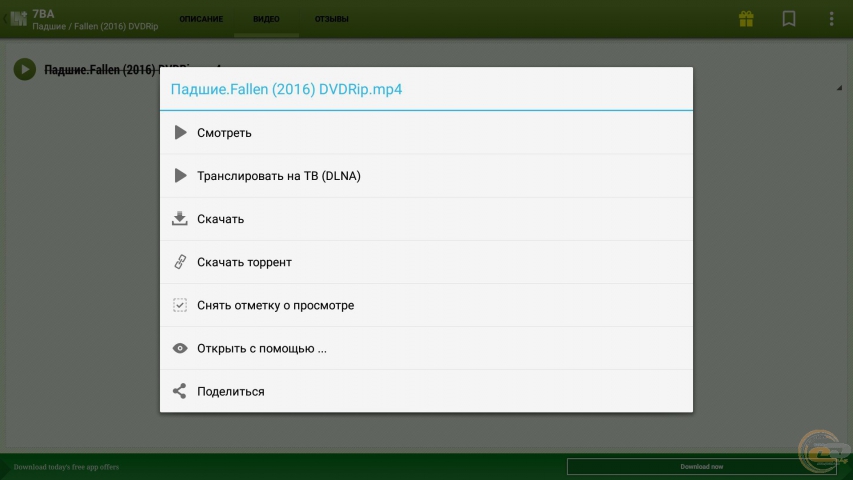This screenshot has height=480, width=853.
Task: Tap the share icon beside Поделиться
Action: click(x=180, y=391)
